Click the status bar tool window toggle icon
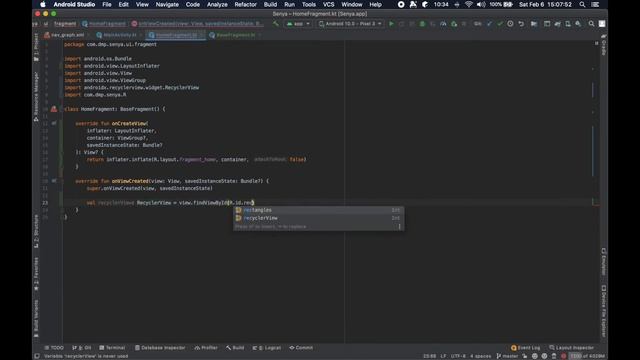This screenshot has height=360, width=640. (37, 356)
